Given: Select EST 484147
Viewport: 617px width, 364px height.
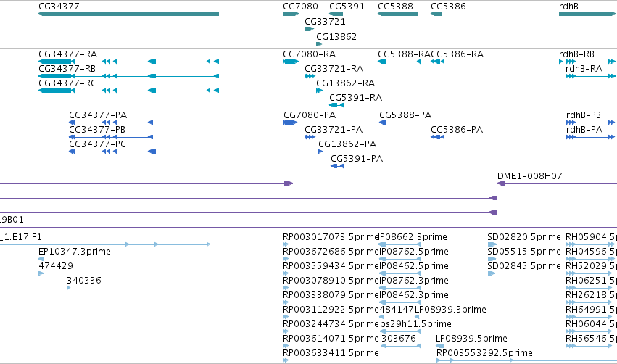Looking at the screenshot, I should (381, 317).
